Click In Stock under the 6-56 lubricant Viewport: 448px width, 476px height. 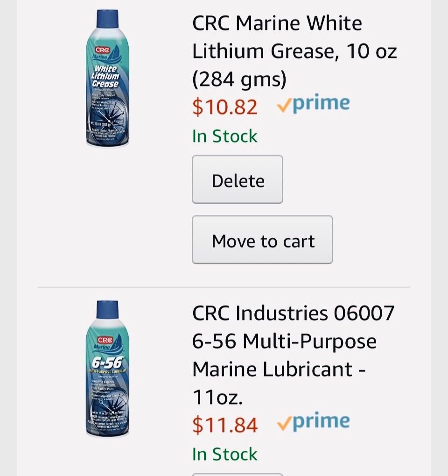(x=224, y=454)
